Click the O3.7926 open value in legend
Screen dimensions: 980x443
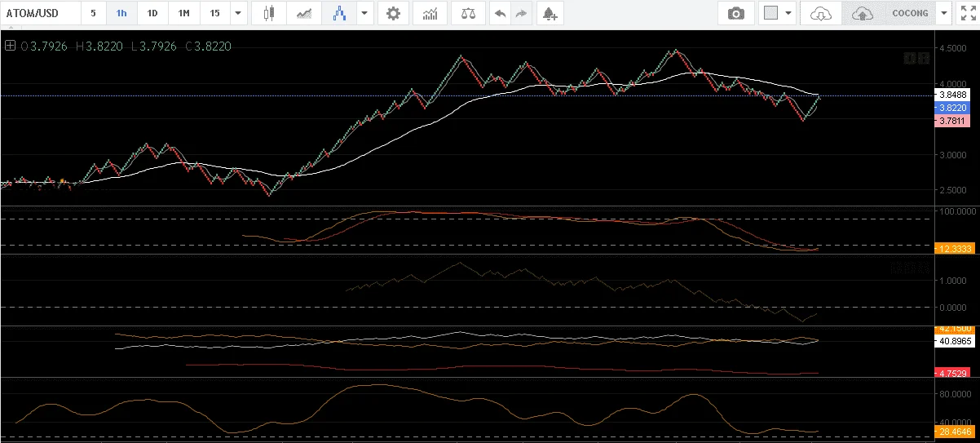46,47
